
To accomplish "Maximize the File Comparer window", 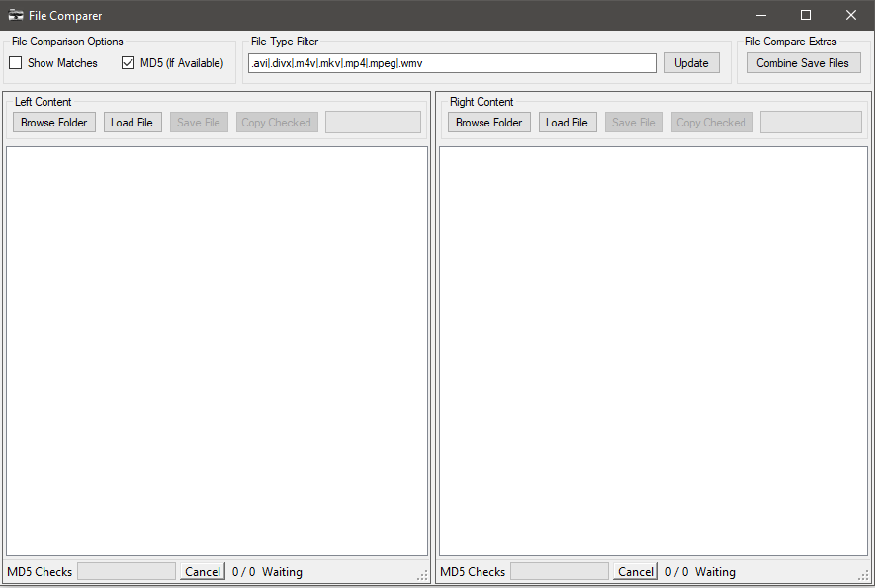I will (x=805, y=15).
